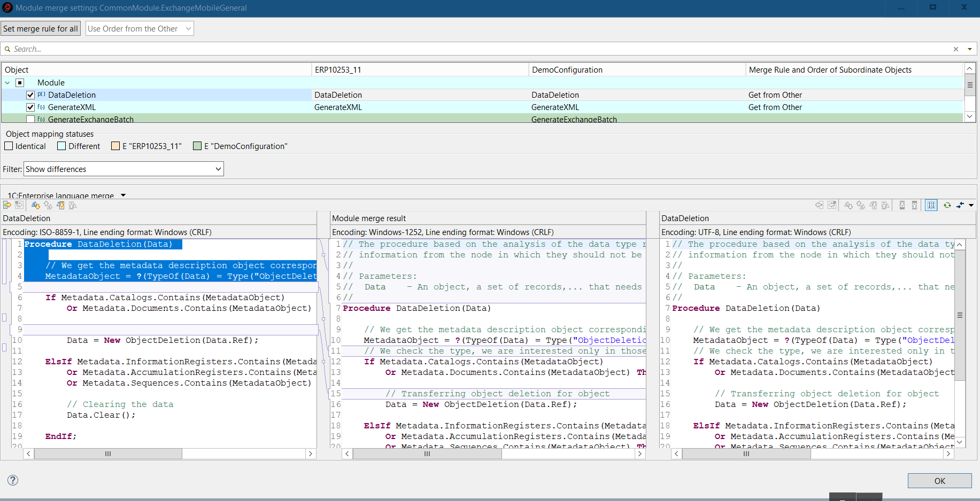This screenshot has height=501, width=980.
Task: Click the Set merge rule for all button
Action: (x=41, y=29)
